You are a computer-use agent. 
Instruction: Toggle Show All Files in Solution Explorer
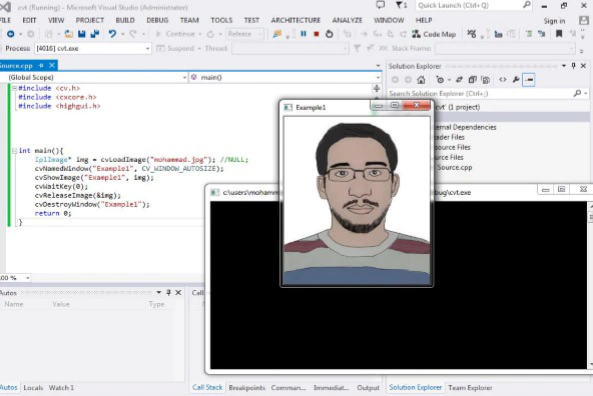(486, 80)
